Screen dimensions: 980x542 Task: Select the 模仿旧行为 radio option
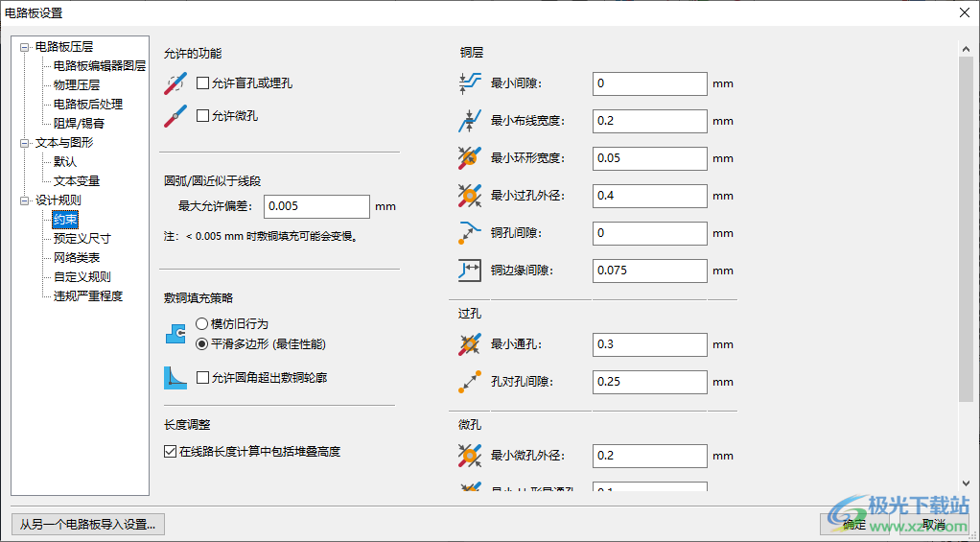[x=202, y=324]
